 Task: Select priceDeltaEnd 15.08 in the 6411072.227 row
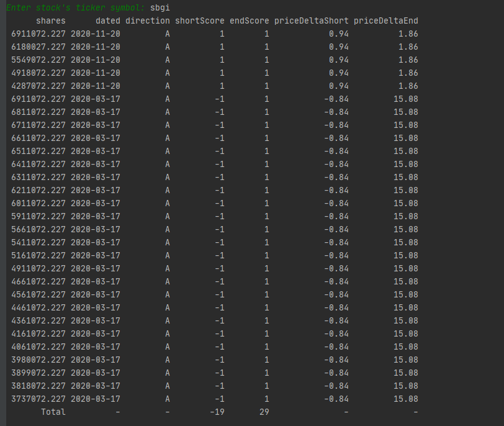click(x=406, y=165)
